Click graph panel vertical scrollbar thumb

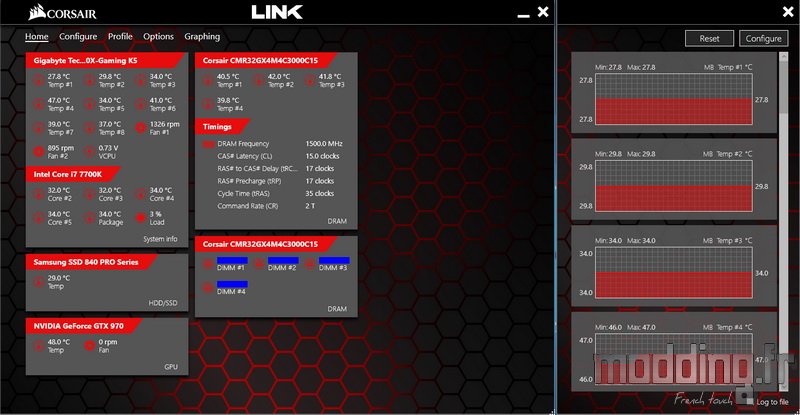(784, 86)
